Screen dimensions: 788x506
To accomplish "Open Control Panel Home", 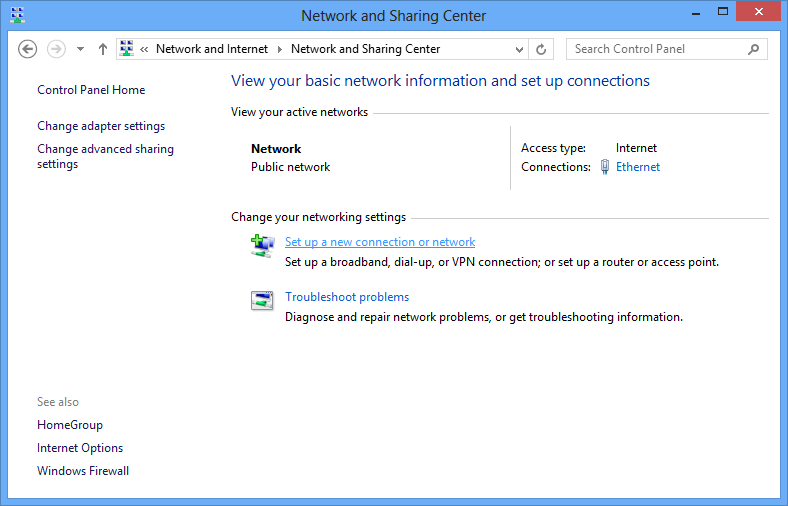I will (x=91, y=90).
